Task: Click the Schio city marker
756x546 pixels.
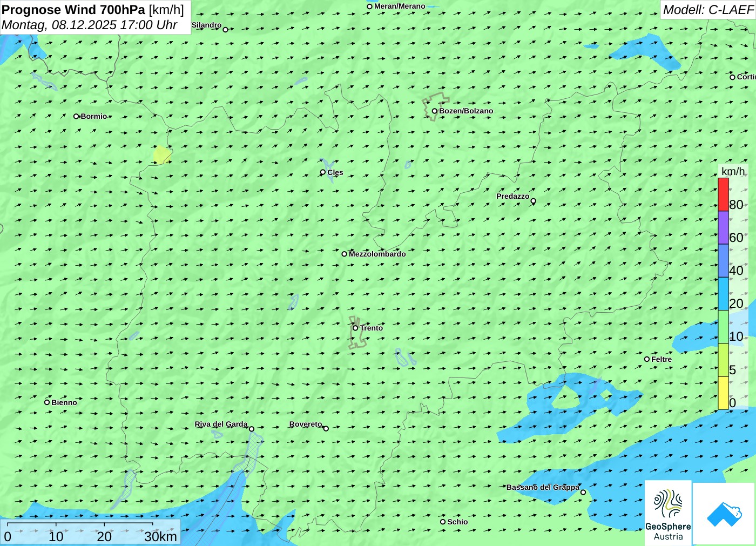Action: (443, 522)
